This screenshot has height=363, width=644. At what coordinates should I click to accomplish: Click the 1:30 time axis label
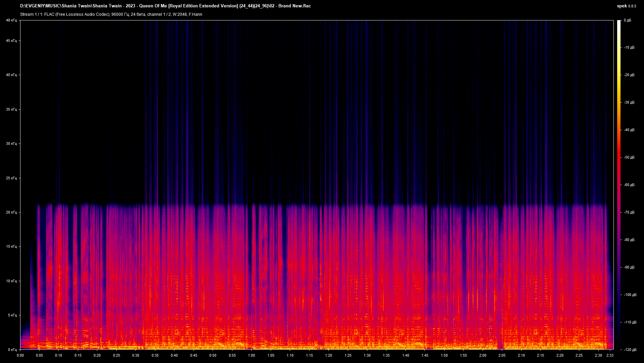(x=367, y=355)
